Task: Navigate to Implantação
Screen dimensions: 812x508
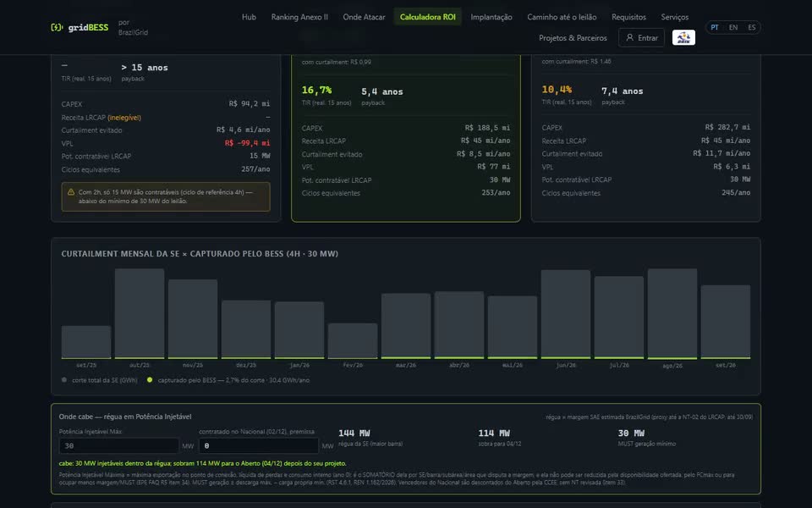Action: [x=491, y=17]
